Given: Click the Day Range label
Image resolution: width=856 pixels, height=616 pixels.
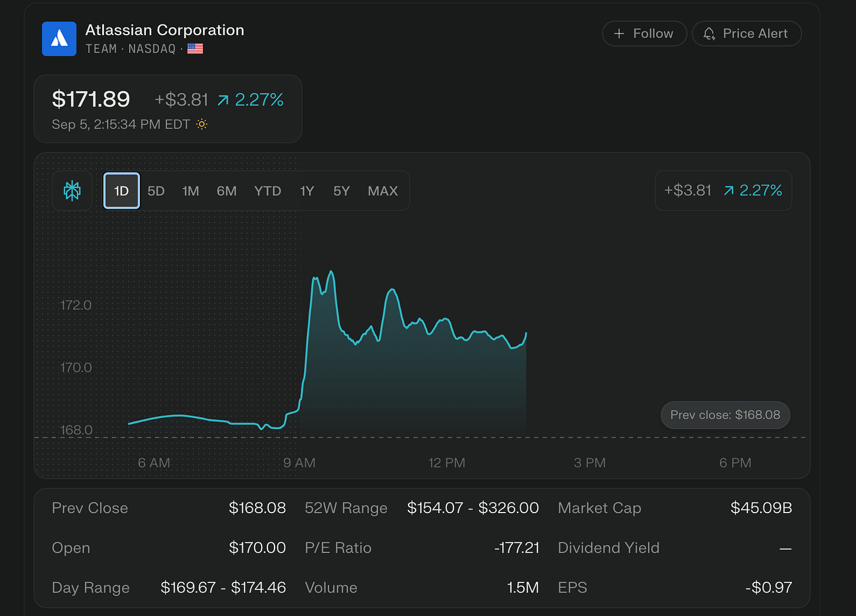Looking at the screenshot, I should 91,588.
